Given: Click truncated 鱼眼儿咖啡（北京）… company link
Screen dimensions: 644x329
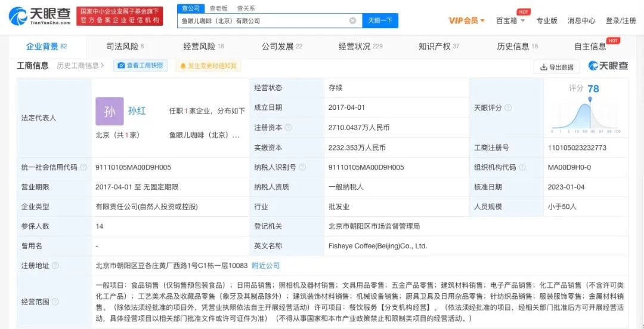Looking at the screenshot, I should 204,135.
